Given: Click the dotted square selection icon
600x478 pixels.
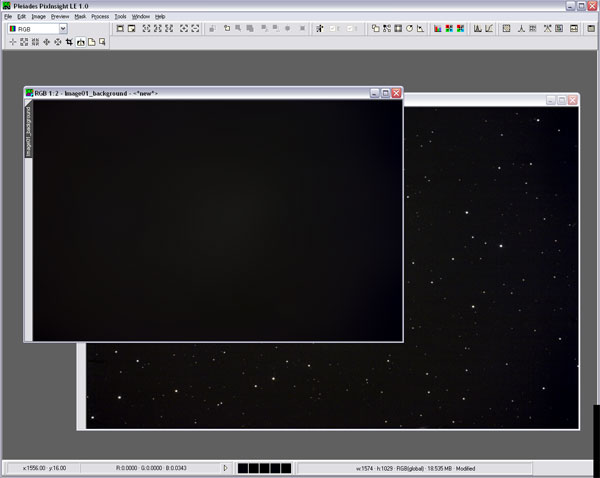Looking at the screenshot, I should (506, 29).
